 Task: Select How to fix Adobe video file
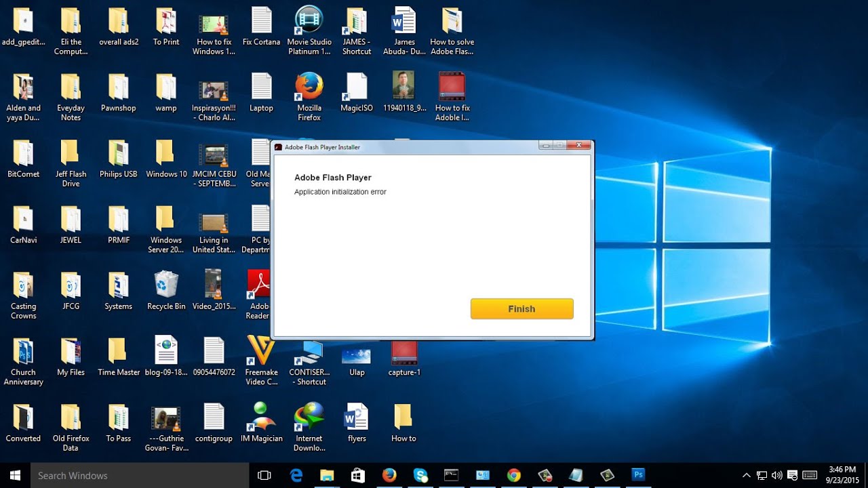click(452, 97)
